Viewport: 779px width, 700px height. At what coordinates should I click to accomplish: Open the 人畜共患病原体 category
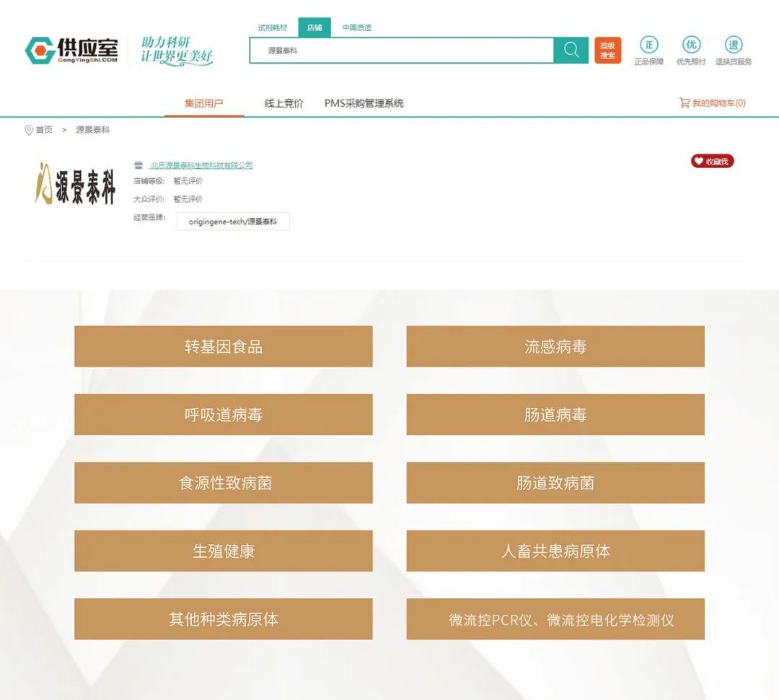pos(555,551)
